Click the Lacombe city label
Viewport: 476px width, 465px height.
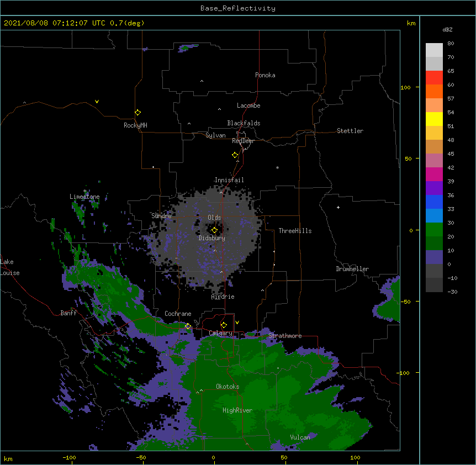coord(248,105)
